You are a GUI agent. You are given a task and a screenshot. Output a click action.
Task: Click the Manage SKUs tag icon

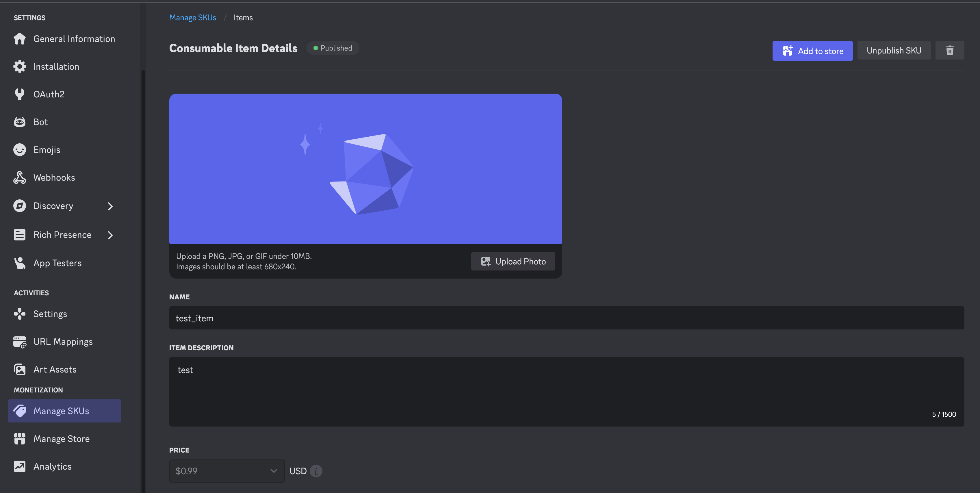pyautogui.click(x=19, y=411)
